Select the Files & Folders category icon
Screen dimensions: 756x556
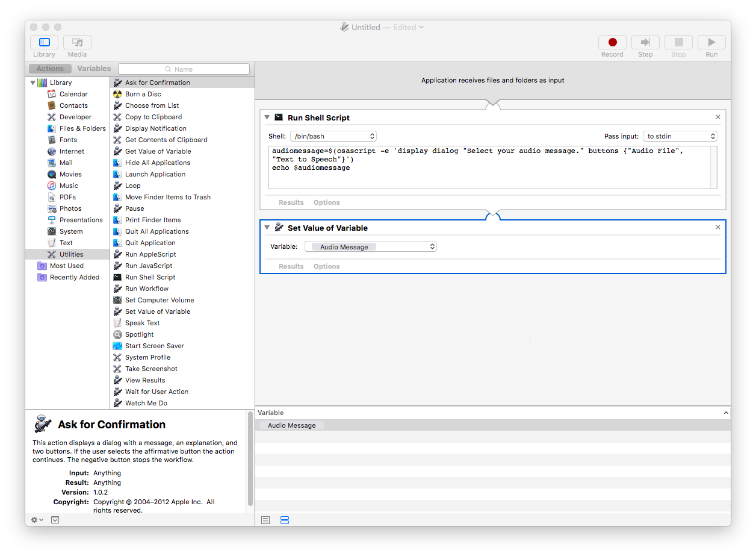point(52,128)
